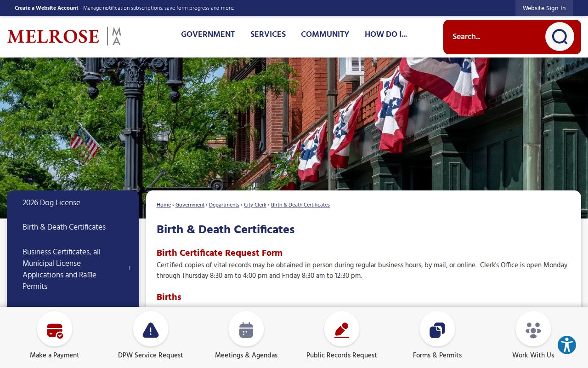Open the Public Records Request pen icon

(x=342, y=329)
